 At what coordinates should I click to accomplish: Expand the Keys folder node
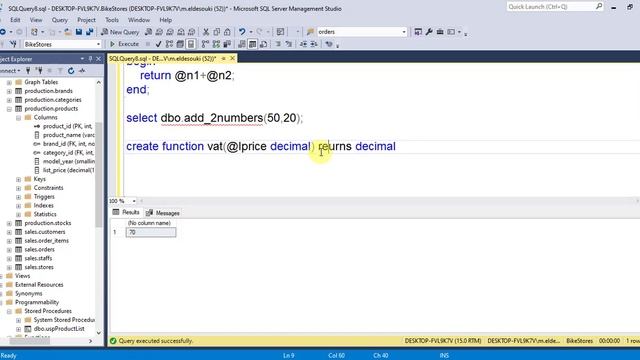tap(18, 179)
